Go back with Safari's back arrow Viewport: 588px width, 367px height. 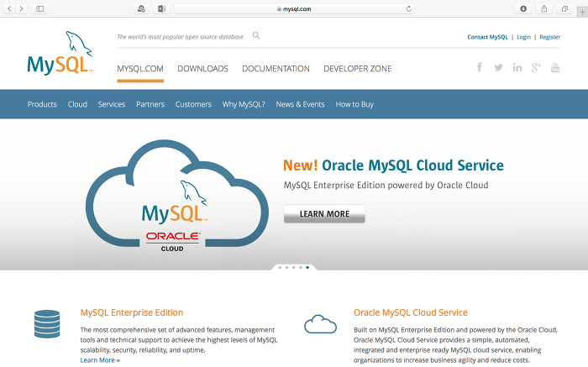coord(10,8)
